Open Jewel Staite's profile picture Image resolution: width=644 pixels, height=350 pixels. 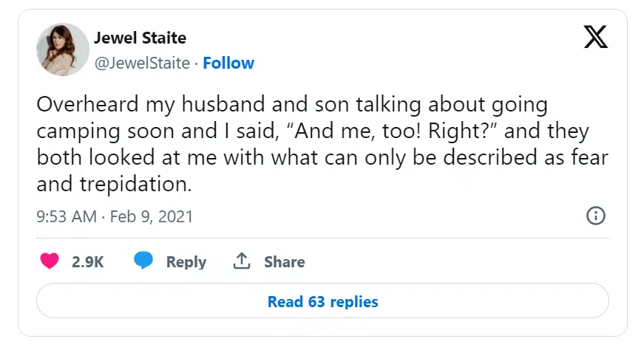[58, 51]
